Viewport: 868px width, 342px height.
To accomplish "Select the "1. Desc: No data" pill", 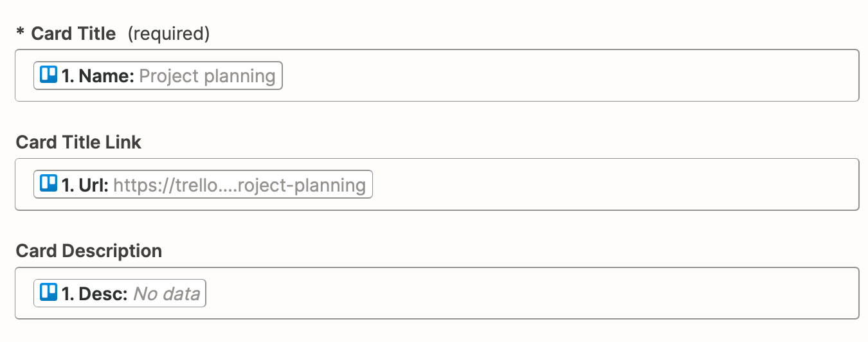I will pyautogui.click(x=120, y=294).
